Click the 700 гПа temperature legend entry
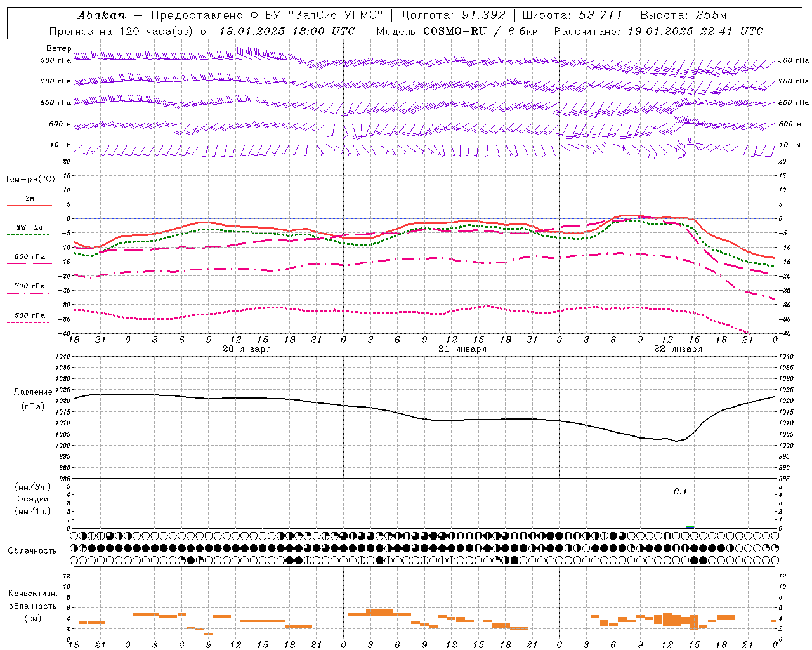Viewport: 812px width, 650px height. tap(29, 286)
